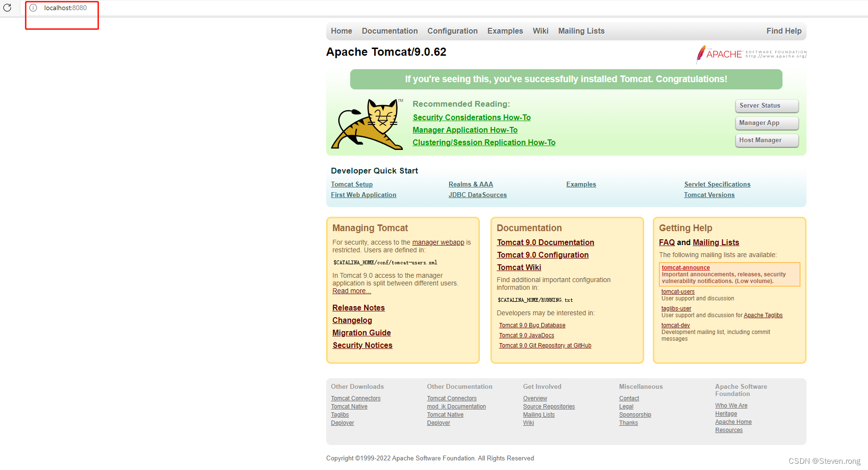This screenshot has height=470, width=868.
Task: Open Servlet Specifications link
Action: pyautogui.click(x=717, y=185)
